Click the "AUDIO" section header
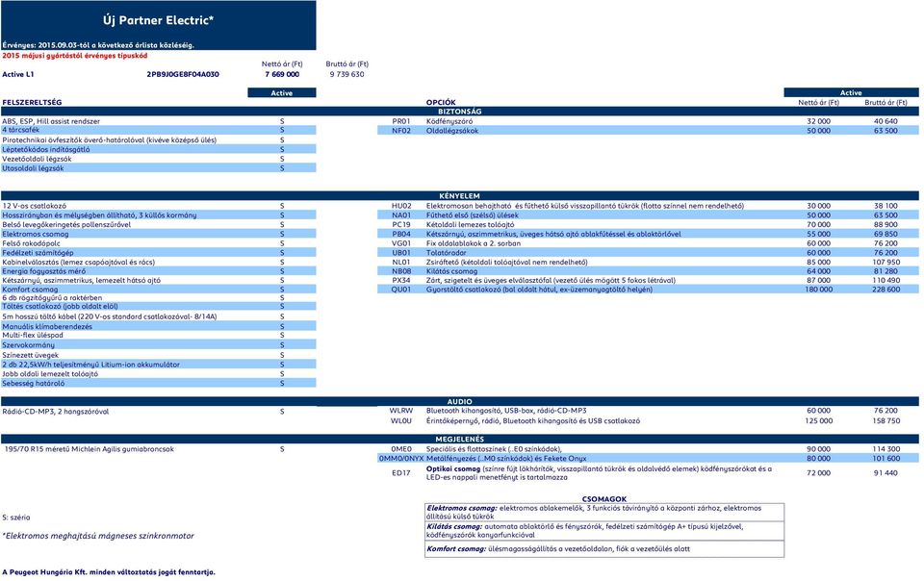The width and height of the screenshot is (924, 581). (460, 401)
